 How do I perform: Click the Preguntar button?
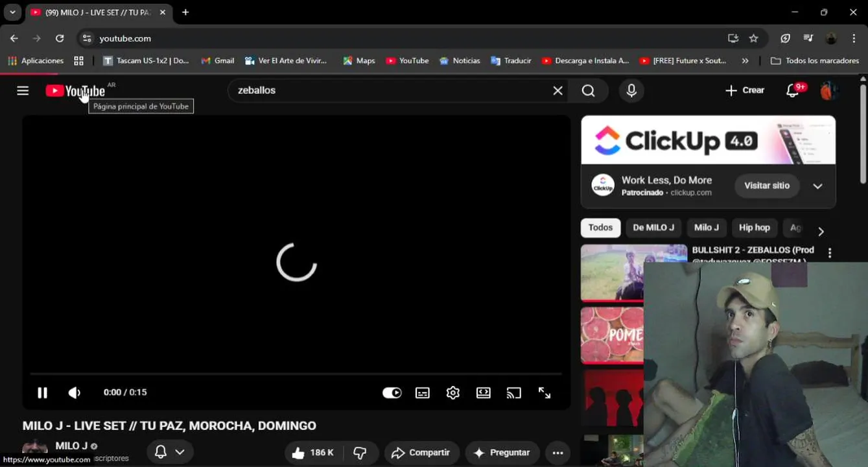coord(502,453)
